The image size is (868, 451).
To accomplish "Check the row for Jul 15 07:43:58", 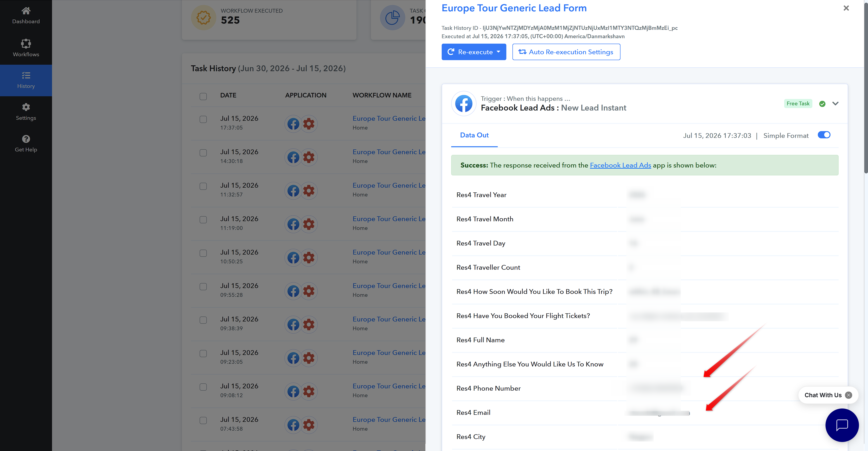I will tap(203, 420).
